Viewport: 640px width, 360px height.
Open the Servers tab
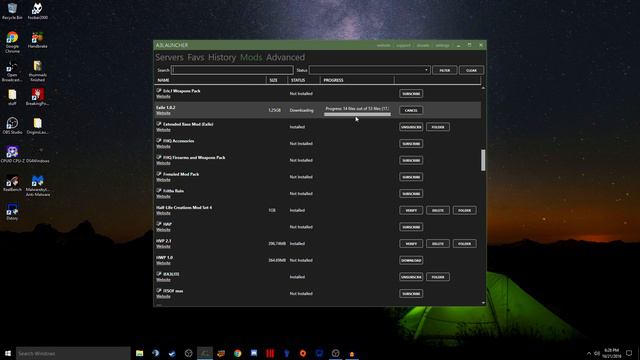pos(169,58)
